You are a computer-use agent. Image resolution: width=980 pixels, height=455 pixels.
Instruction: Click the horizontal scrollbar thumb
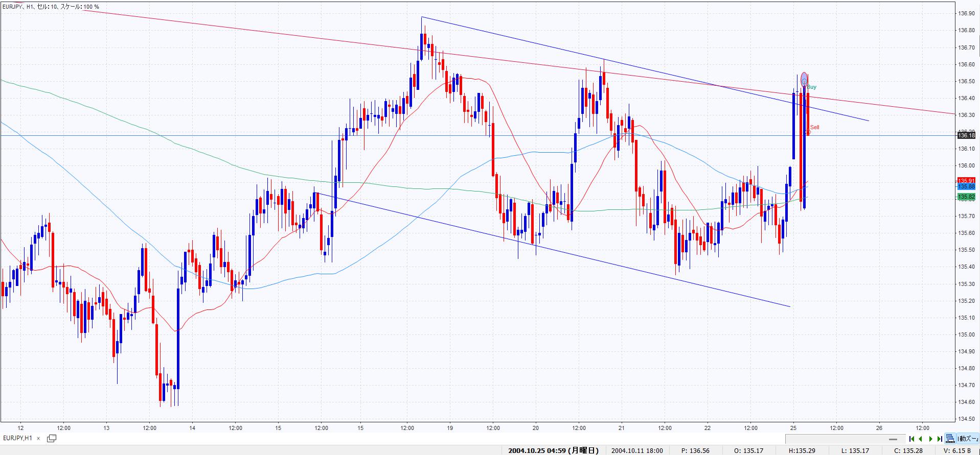[x=893, y=439]
